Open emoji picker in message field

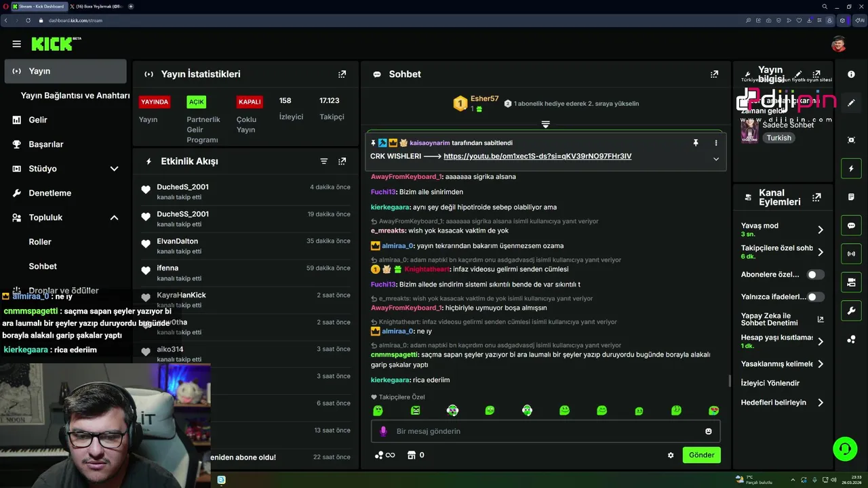coord(709,431)
